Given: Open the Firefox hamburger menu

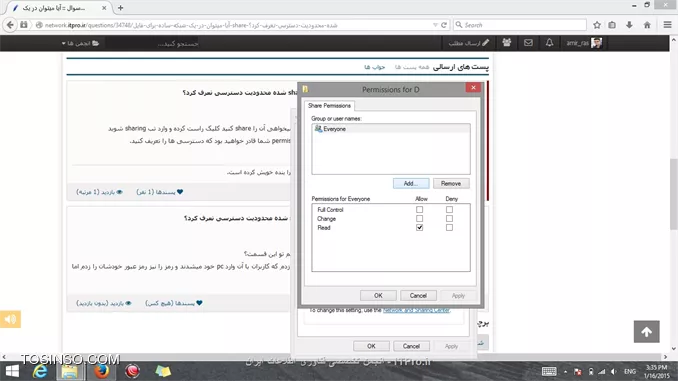Looking at the screenshot, I should point(668,25).
